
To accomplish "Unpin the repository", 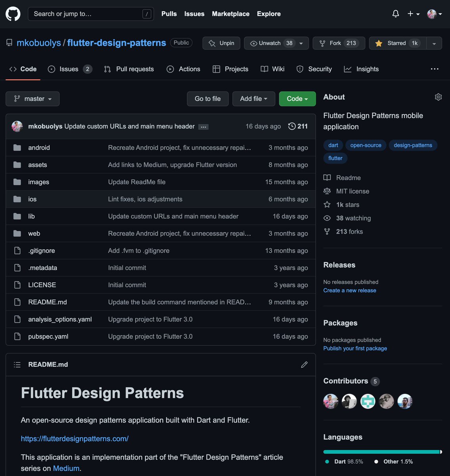I will point(221,43).
